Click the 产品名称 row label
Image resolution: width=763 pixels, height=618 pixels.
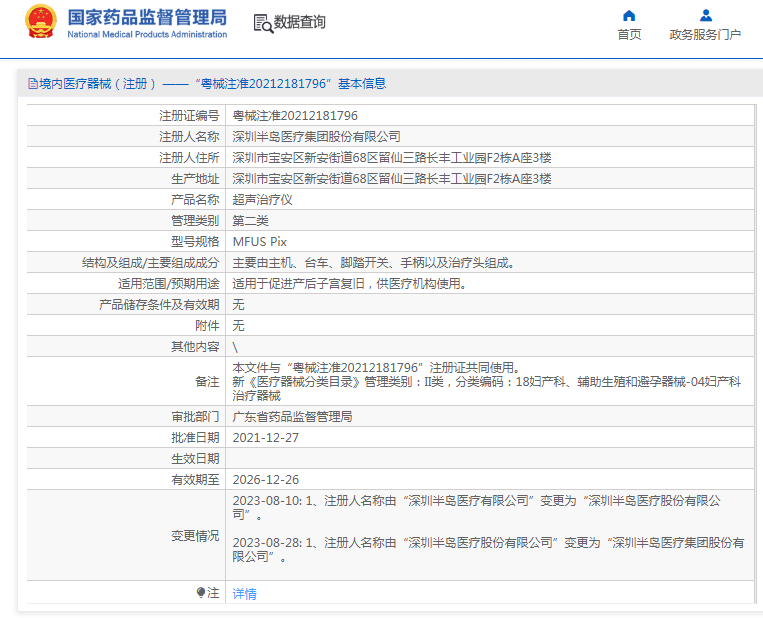pos(195,200)
